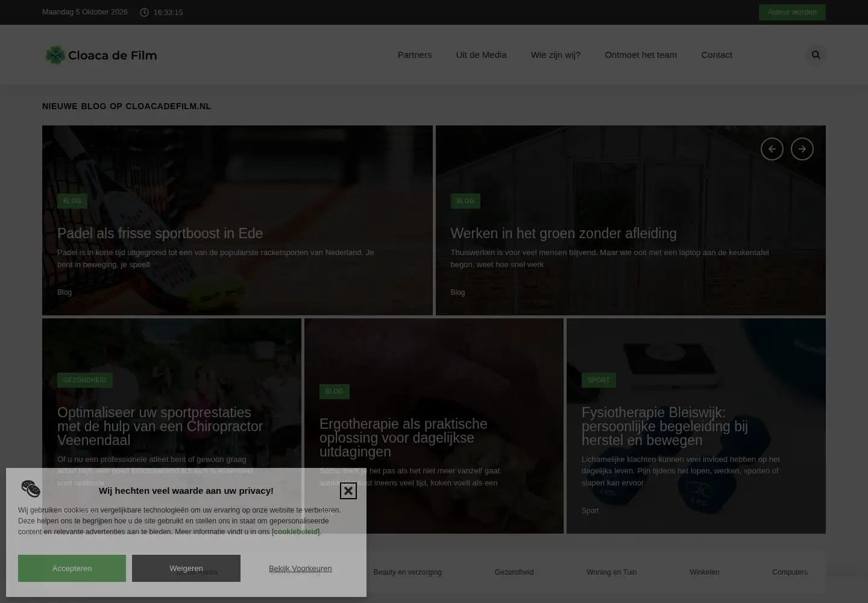
Task: Open Ontmoet het team in the navigation
Action: coord(641,55)
